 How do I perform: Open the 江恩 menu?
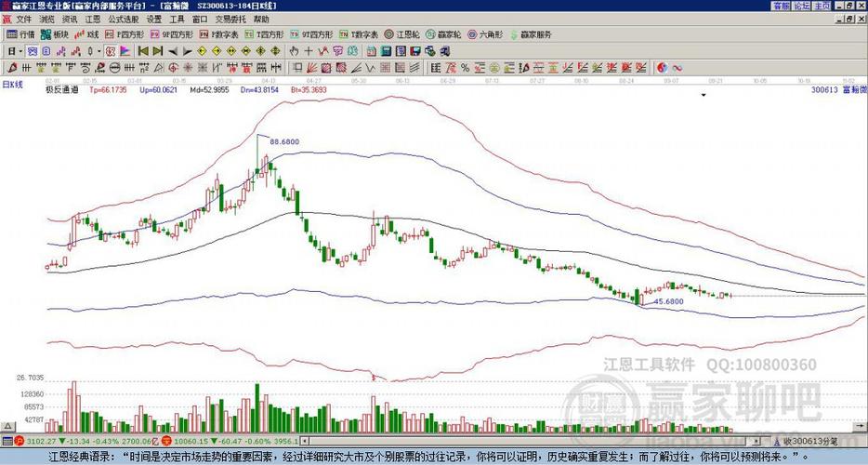coord(92,20)
